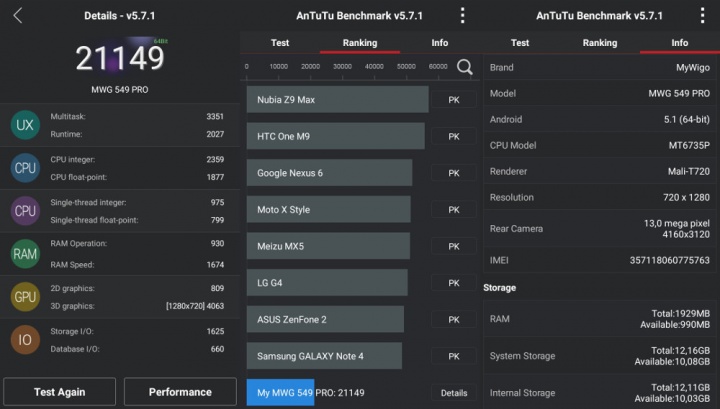Tap the Test Again button
This screenshot has height=409, width=720.
pos(60,392)
